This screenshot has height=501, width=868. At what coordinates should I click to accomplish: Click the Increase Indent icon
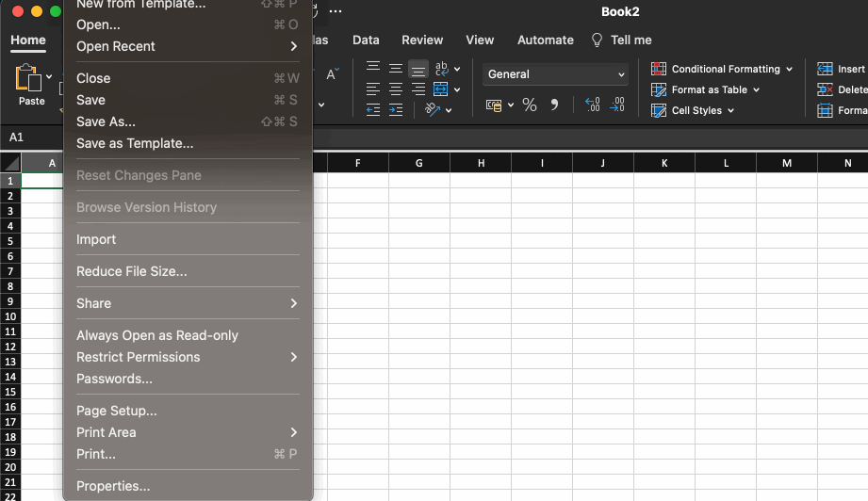click(396, 110)
